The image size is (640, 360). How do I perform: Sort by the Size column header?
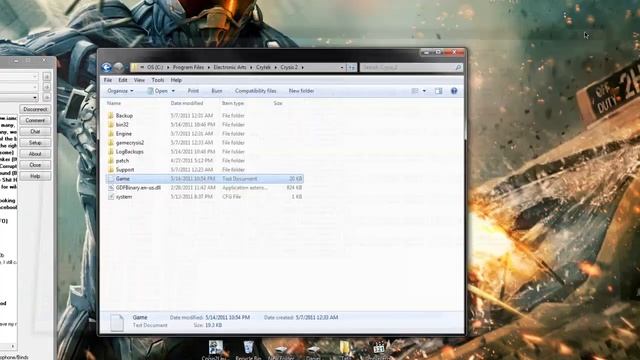coord(278,103)
